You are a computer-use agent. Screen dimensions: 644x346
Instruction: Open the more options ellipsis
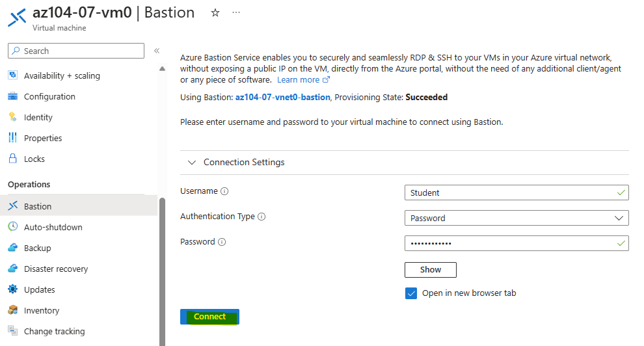coord(235,13)
